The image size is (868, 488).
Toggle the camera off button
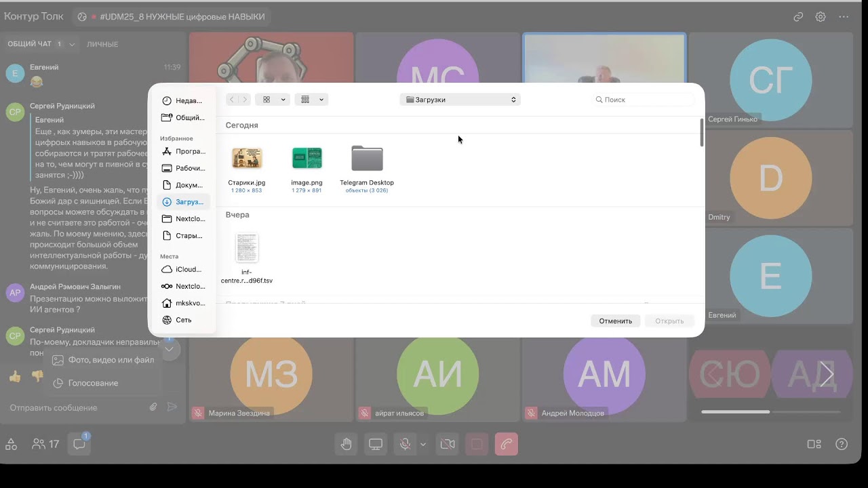(x=448, y=444)
